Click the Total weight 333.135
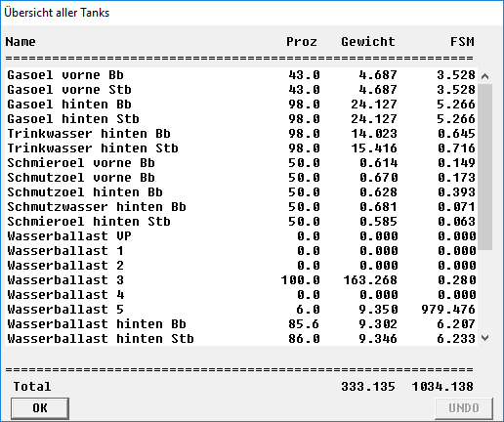 pyautogui.click(x=368, y=387)
